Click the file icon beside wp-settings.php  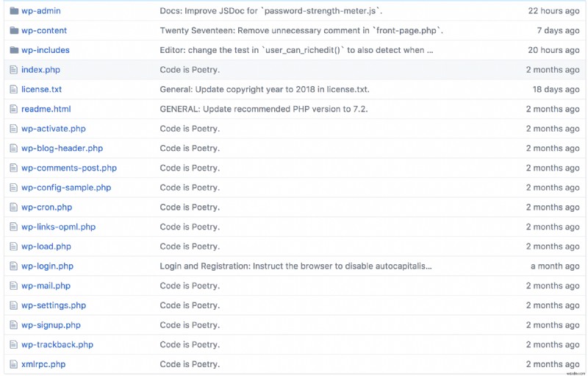pos(13,305)
